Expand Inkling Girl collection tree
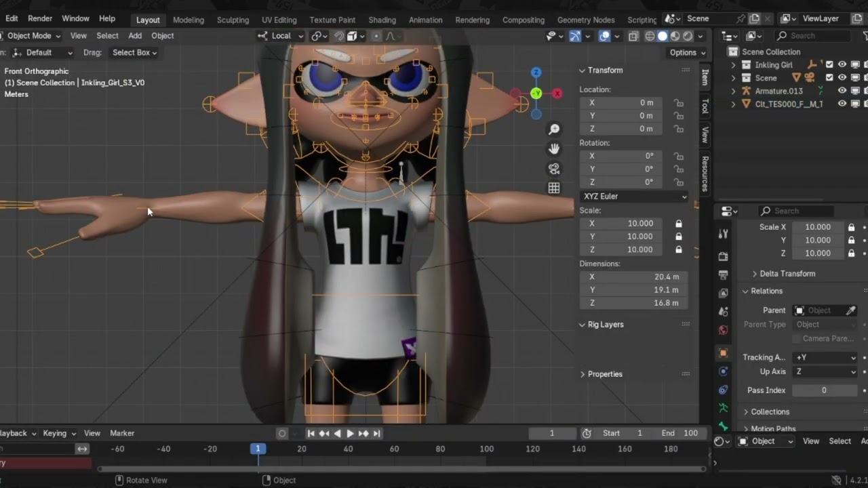868x488 pixels. click(733, 65)
